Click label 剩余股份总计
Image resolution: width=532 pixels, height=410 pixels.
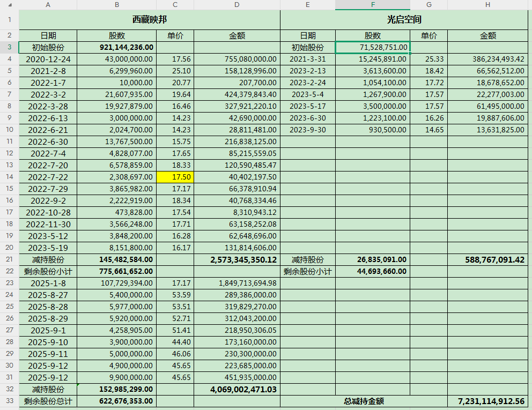48,401
